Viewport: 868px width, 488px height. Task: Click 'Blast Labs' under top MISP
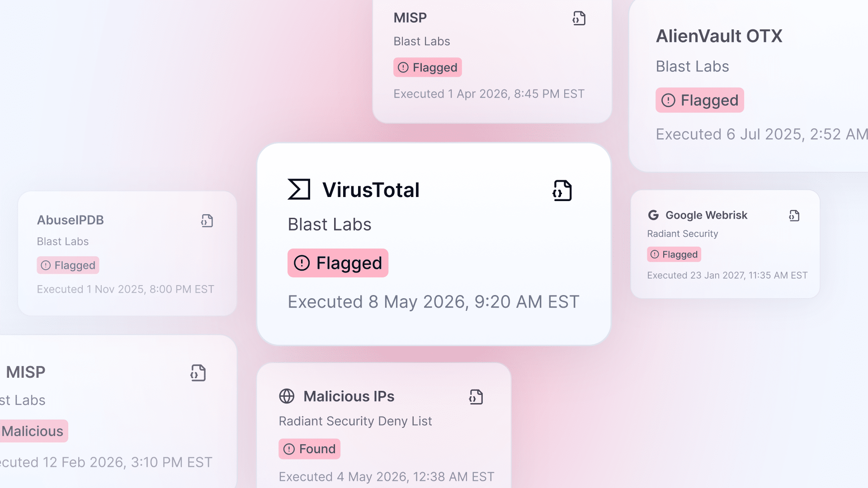[421, 41]
